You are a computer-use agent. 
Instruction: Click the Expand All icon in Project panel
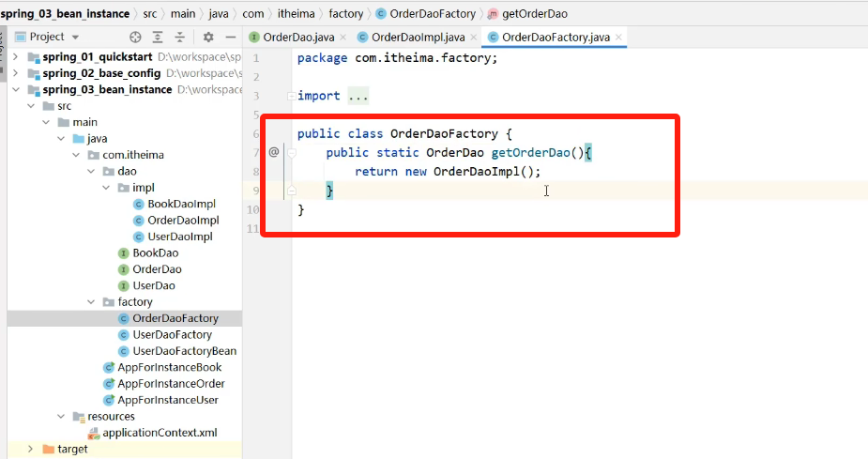[x=158, y=38]
